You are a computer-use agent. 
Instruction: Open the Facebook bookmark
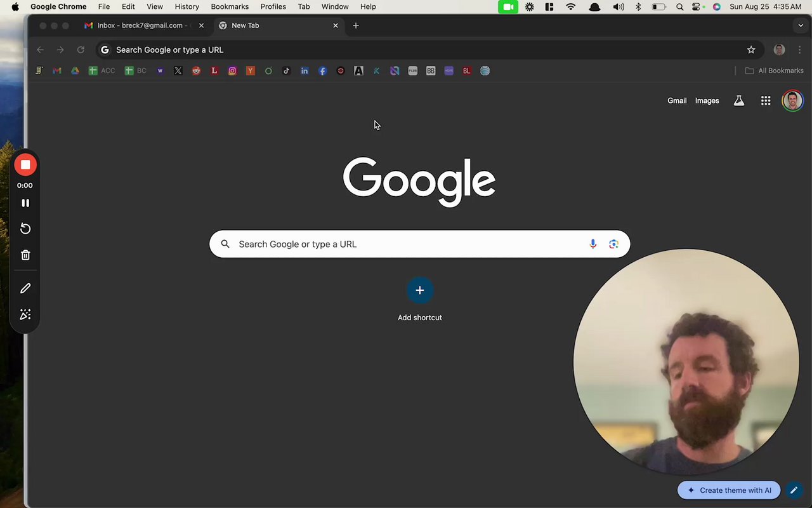coord(322,70)
